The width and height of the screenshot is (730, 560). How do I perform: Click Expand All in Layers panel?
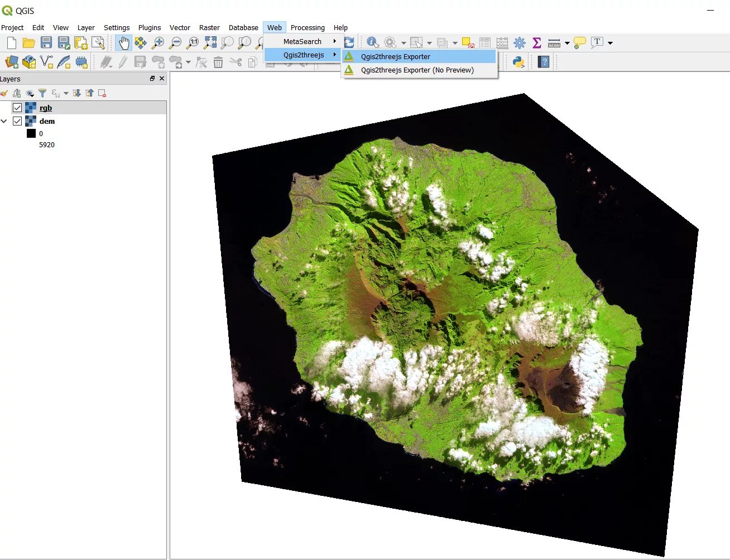(77, 93)
